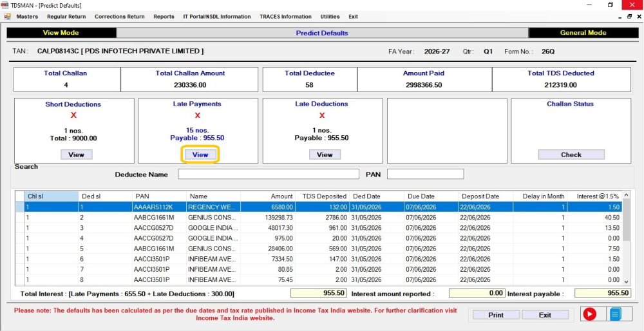Click the TDS Deposited column header
The height and width of the screenshot is (331, 644).
(x=321, y=196)
